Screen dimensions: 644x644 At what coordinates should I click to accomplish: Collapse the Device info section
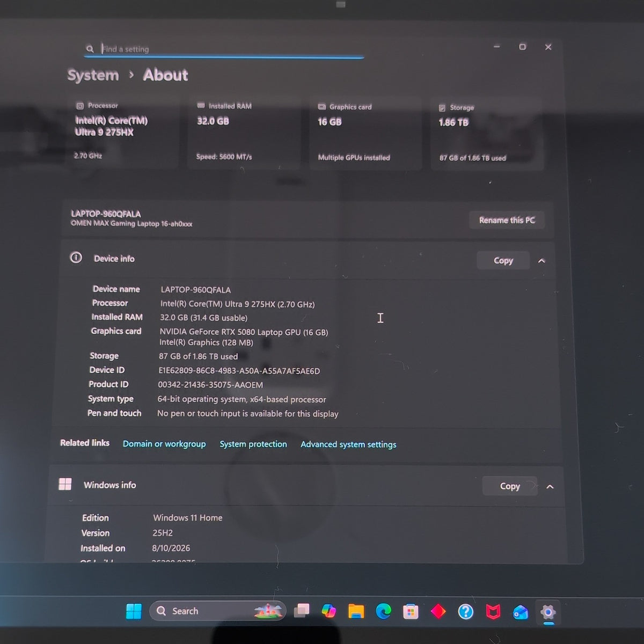point(541,261)
